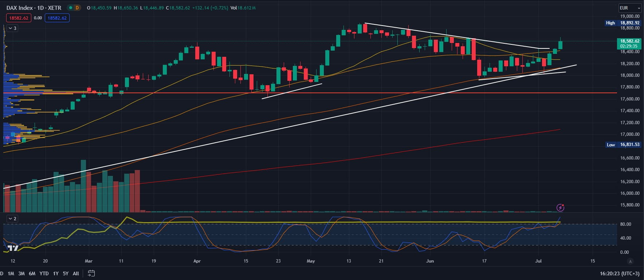Click the 15,800.00 price axis label
Image resolution: width=644 pixels, height=280 pixels.
(x=630, y=205)
